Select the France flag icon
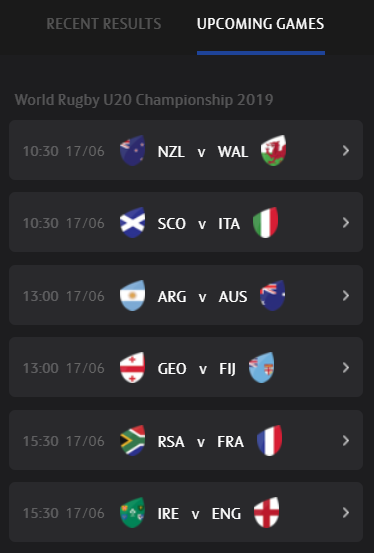Image resolution: width=374 pixels, height=553 pixels. (270, 440)
